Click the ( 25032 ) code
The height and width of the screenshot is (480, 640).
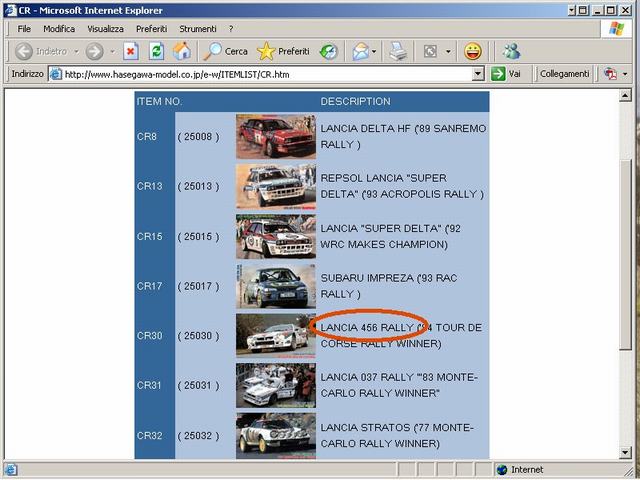pos(198,436)
